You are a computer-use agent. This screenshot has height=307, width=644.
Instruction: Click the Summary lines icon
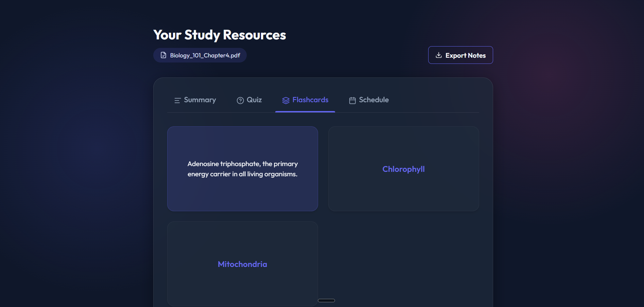coord(177,101)
